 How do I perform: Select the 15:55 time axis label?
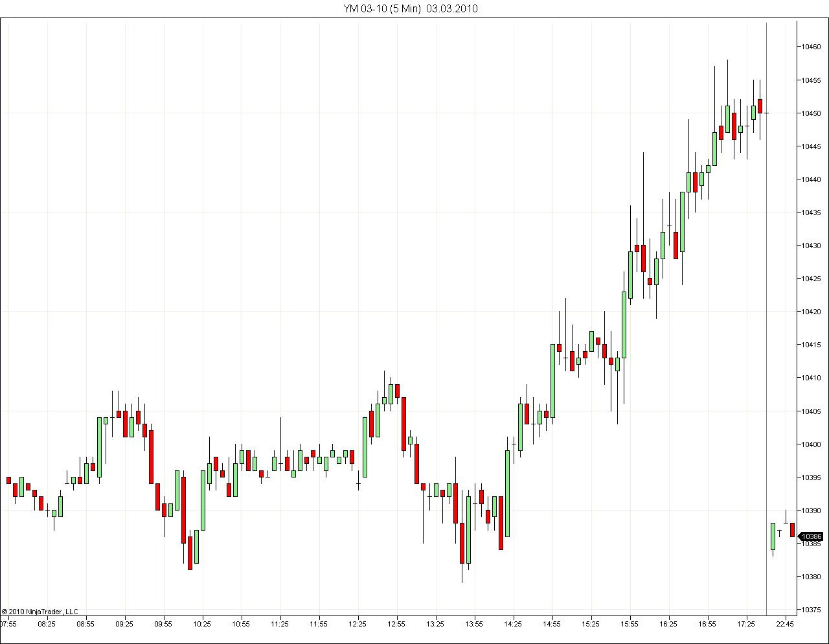tap(630, 625)
